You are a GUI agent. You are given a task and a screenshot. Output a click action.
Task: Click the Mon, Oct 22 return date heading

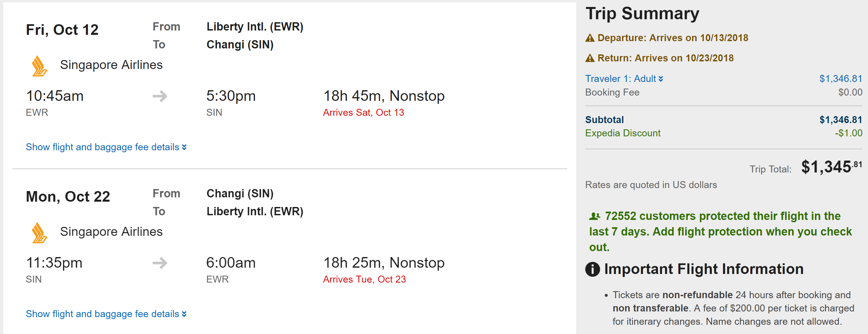click(68, 197)
